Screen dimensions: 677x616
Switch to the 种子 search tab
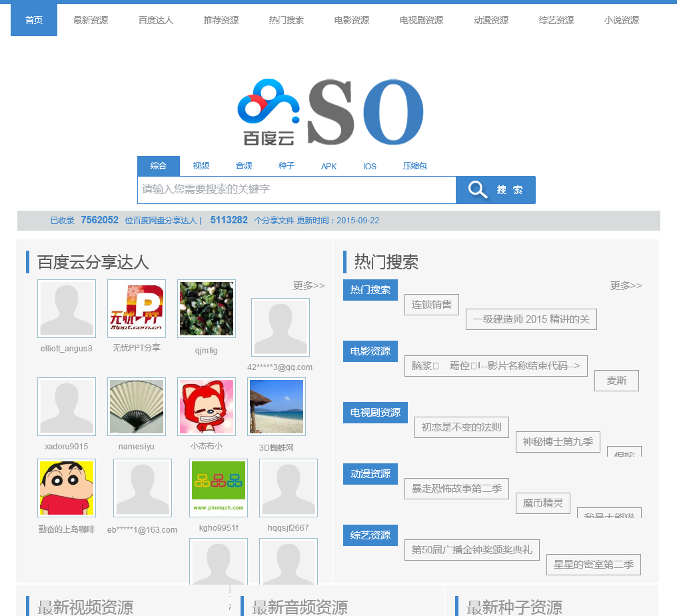[287, 166]
